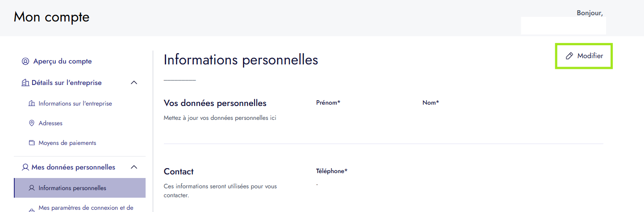Click the building icon beside Détails sur l'entreprise
The image size is (644, 212).
point(25,83)
